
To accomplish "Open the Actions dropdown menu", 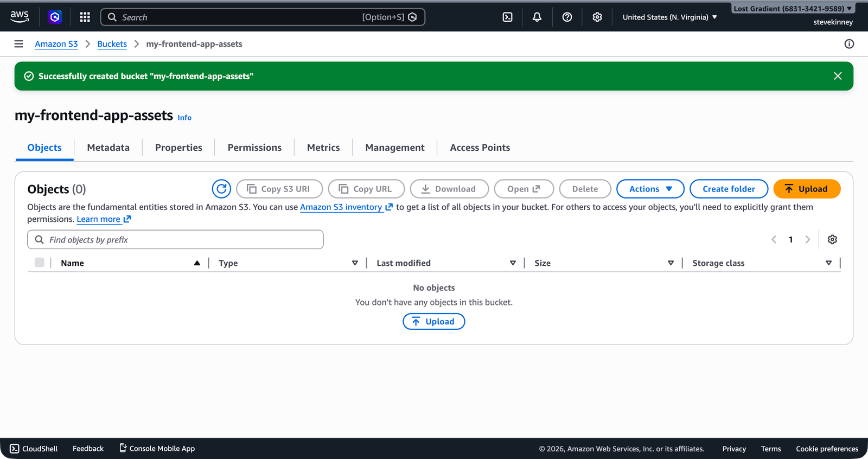I will point(650,189).
